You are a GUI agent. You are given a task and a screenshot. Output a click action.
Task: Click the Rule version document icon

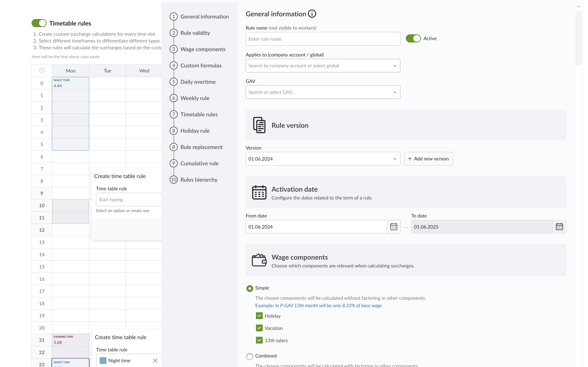coord(259,125)
